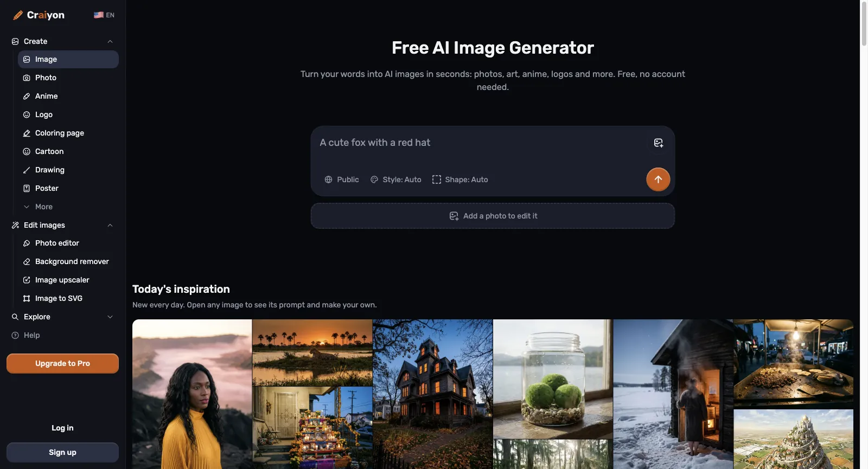This screenshot has height=469, width=868.
Task: Open the snowy cabin sauna image
Action: [x=673, y=394]
